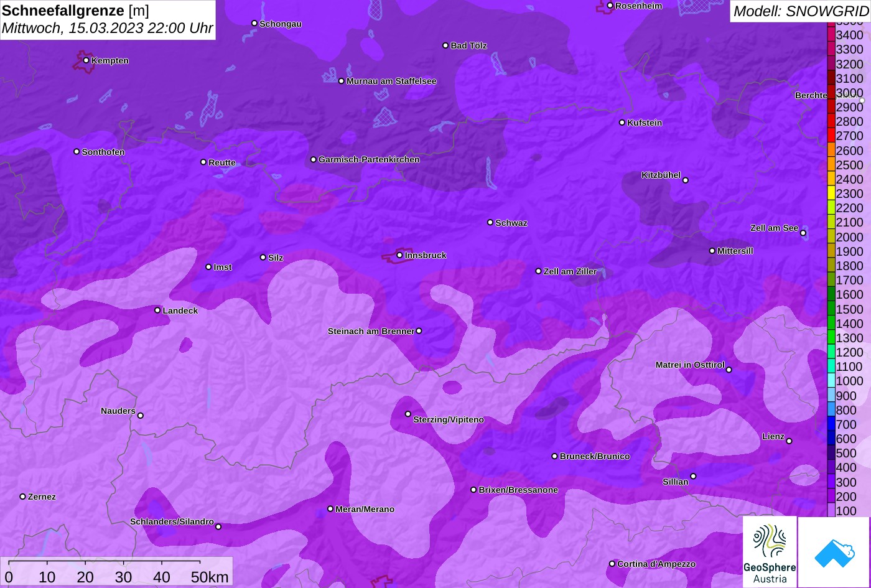Click the Kempten city marker dot
This screenshot has height=588, width=871.
coord(86,60)
